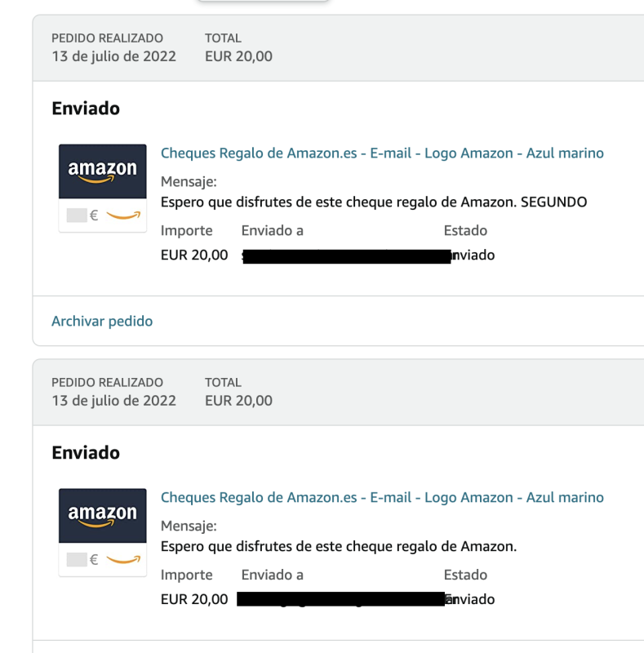Click the euro symbol on the second gift card
The image size is (644, 653).
pyautogui.click(x=94, y=560)
